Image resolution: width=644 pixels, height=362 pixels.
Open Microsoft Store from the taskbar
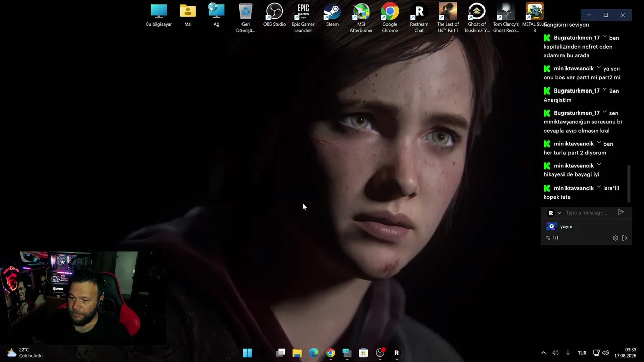click(x=363, y=353)
